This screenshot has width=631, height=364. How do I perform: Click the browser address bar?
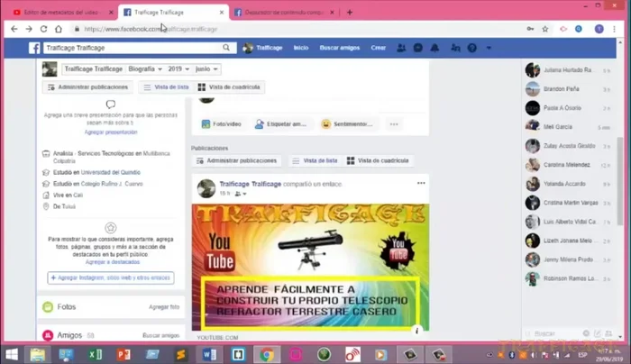point(297,29)
